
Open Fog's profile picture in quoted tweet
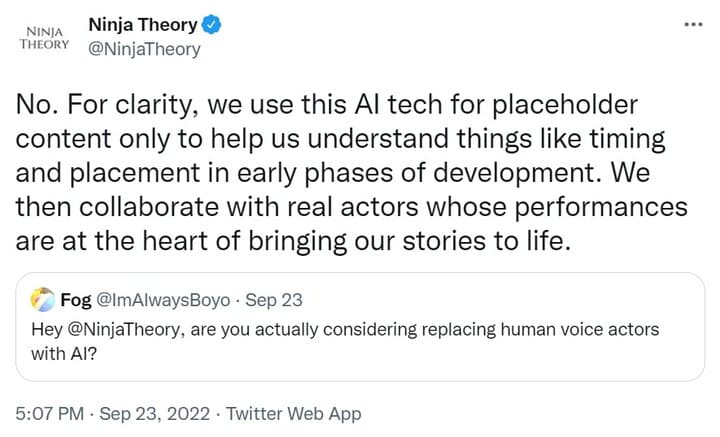[43, 299]
